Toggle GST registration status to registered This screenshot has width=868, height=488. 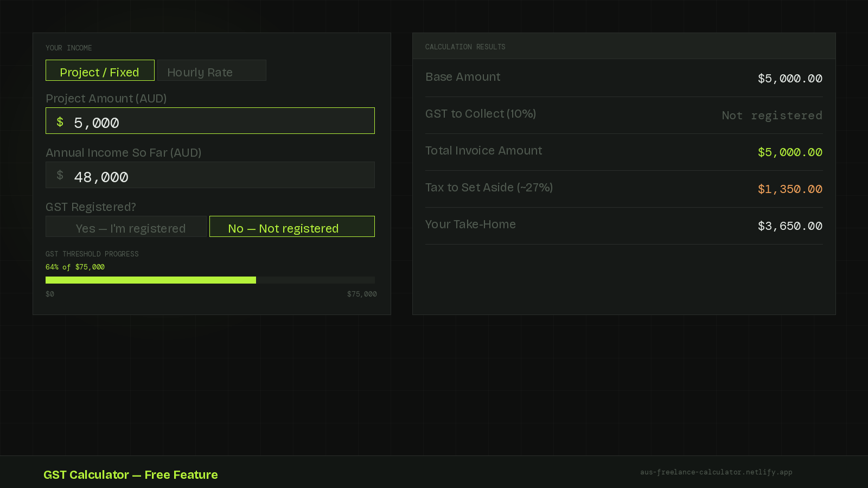pos(126,228)
